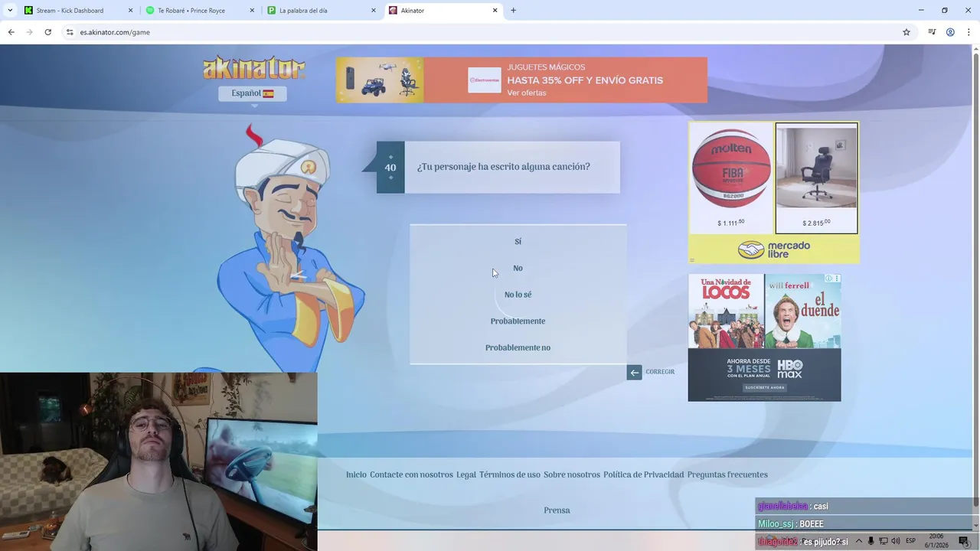Open the Juguetes Mágicos banner ad

(x=521, y=80)
